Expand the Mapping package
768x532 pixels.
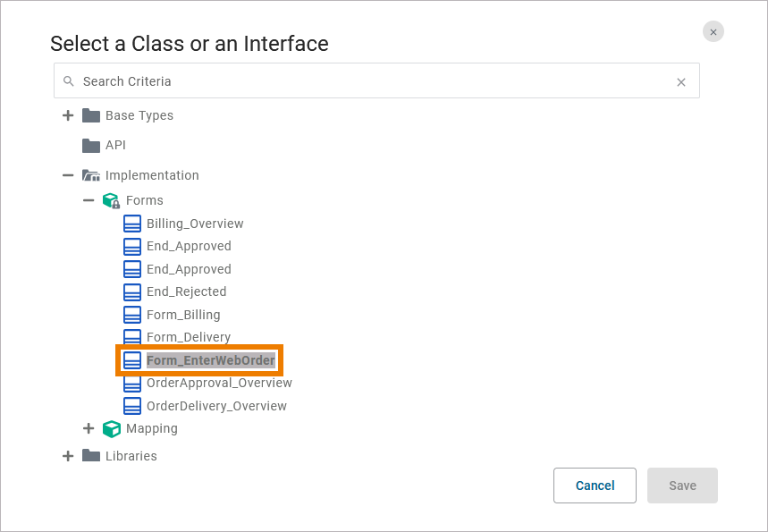pyautogui.click(x=89, y=428)
